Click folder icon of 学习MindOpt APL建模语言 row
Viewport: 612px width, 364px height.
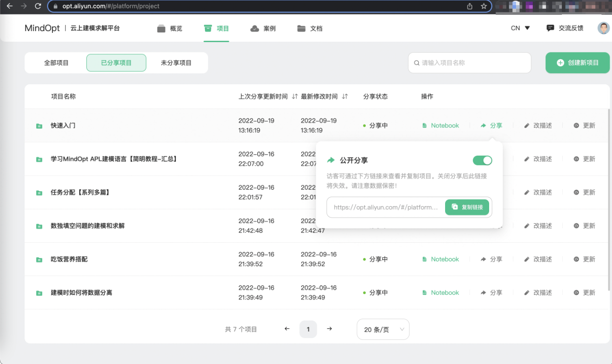39,159
